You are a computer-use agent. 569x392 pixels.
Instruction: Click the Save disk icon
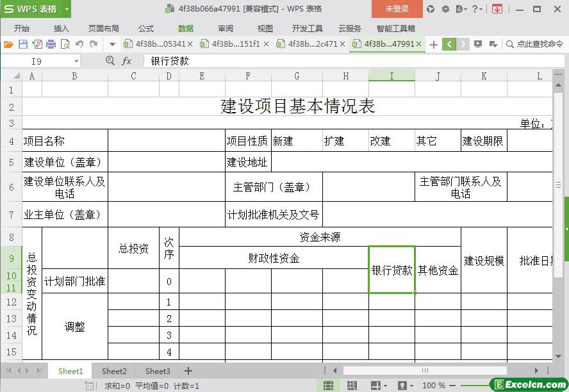(23, 44)
